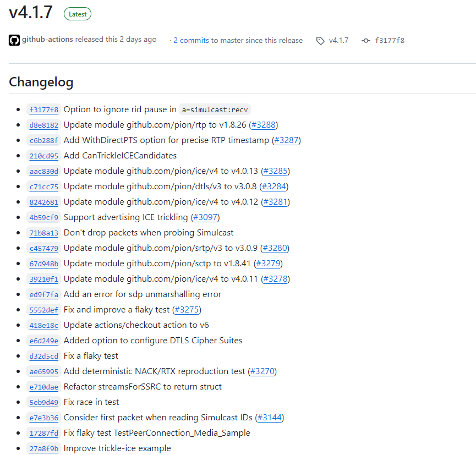Viewport: 476px width, 455px height.
Task: Click 'released this 2 days ago' text
Action: [116, 40]
